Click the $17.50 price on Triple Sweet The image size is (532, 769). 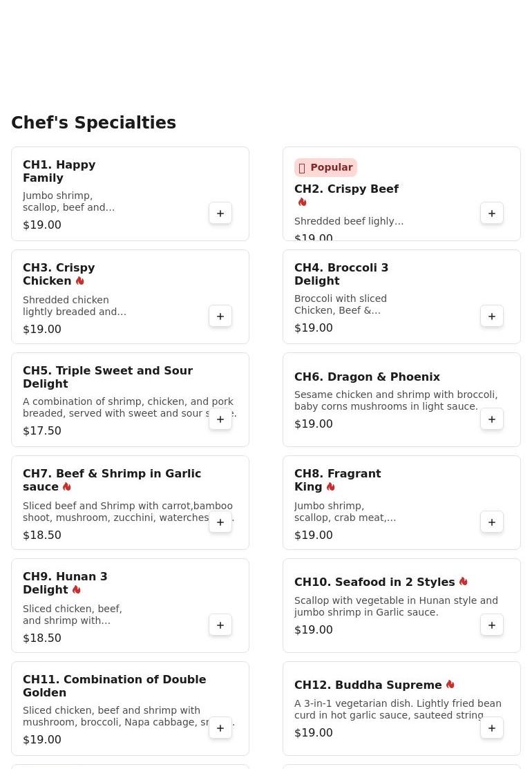point(42,430)
